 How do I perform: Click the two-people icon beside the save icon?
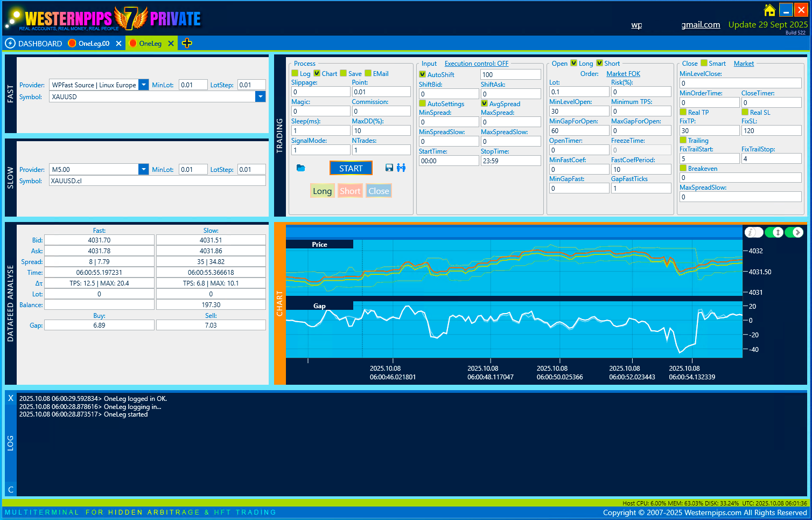coord(401,168)
